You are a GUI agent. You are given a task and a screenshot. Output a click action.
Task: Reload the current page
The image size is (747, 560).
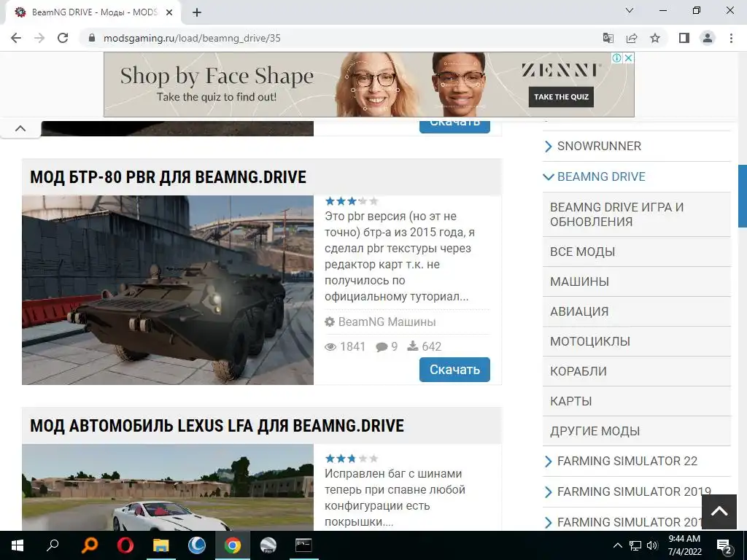click(63, 38)
